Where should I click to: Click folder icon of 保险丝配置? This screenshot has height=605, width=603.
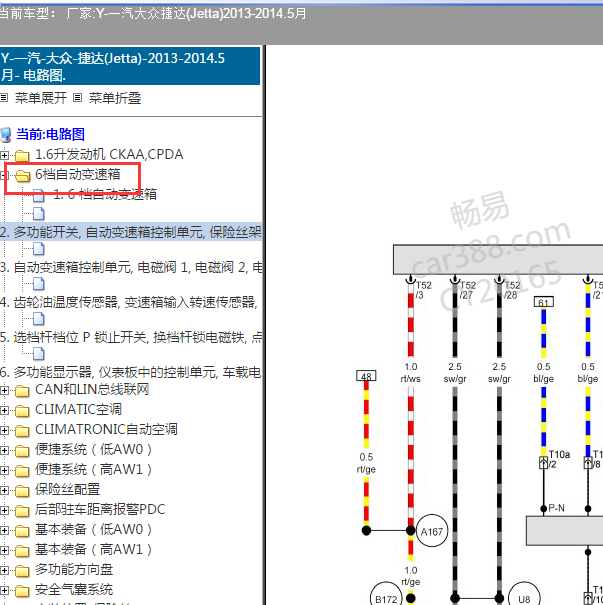point(22,491)
